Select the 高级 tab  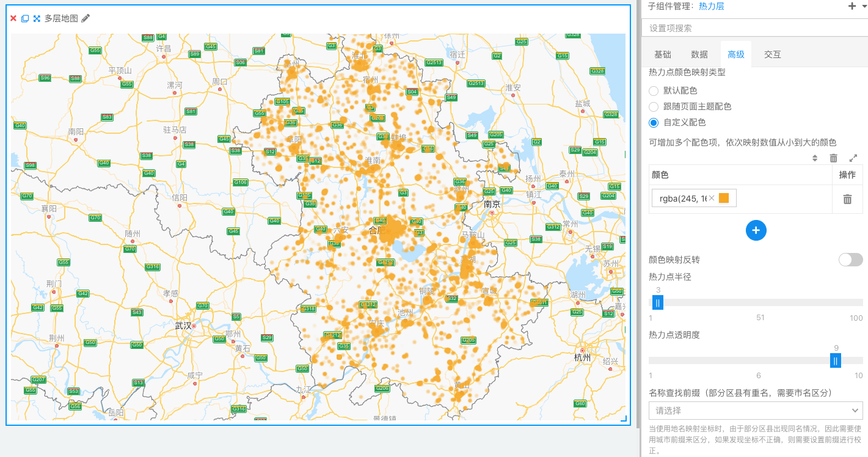(736, 54)
